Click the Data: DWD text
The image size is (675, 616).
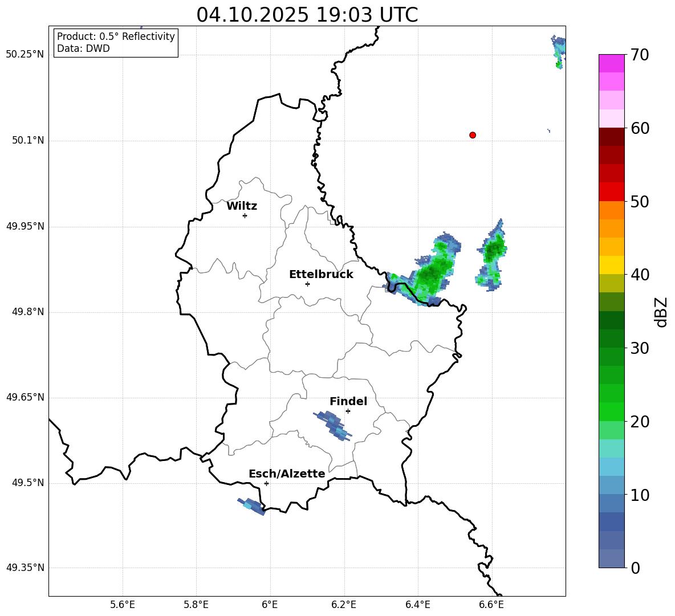click(83, 48)
